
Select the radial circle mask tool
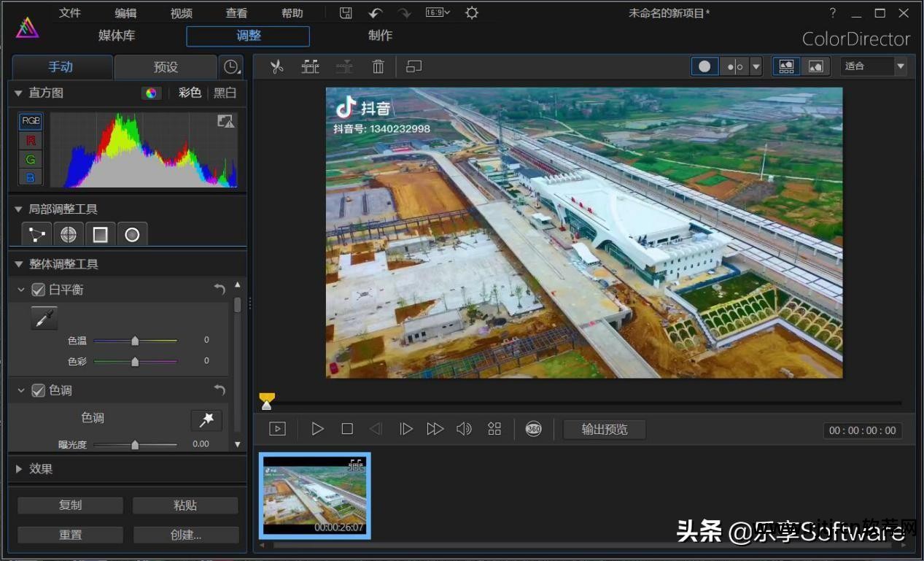click(132, 234)
